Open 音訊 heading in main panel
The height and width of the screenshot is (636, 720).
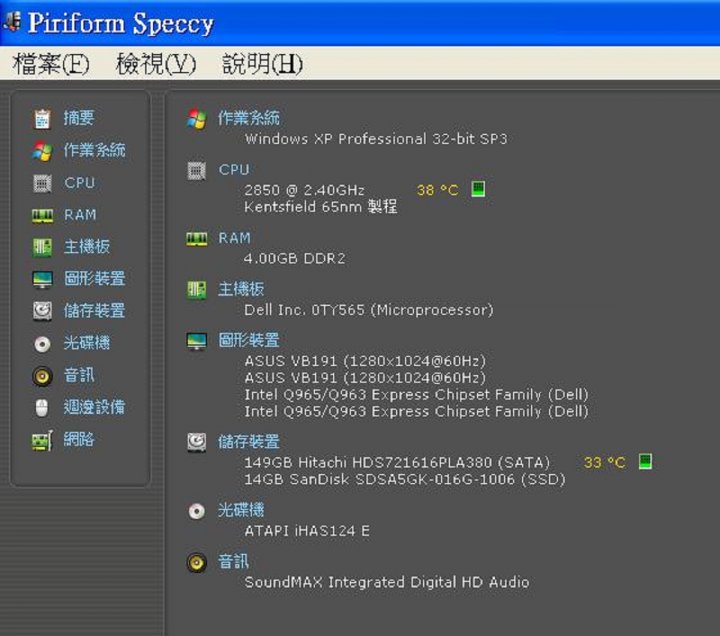pos(233,562)
